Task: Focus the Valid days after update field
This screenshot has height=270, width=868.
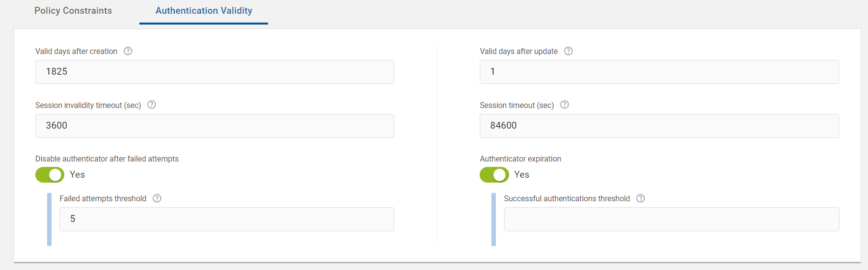Action: (659, 72)
